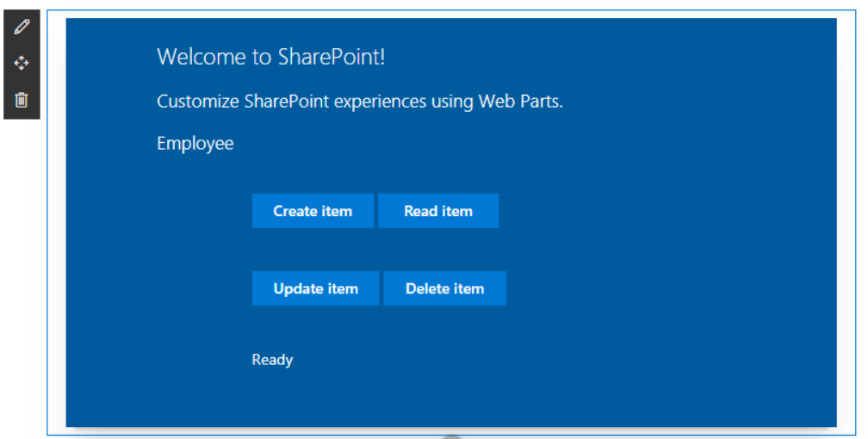868x439 pixels.
Task: Click the add section circle at bottom edge
Action: tap(451, 436)
